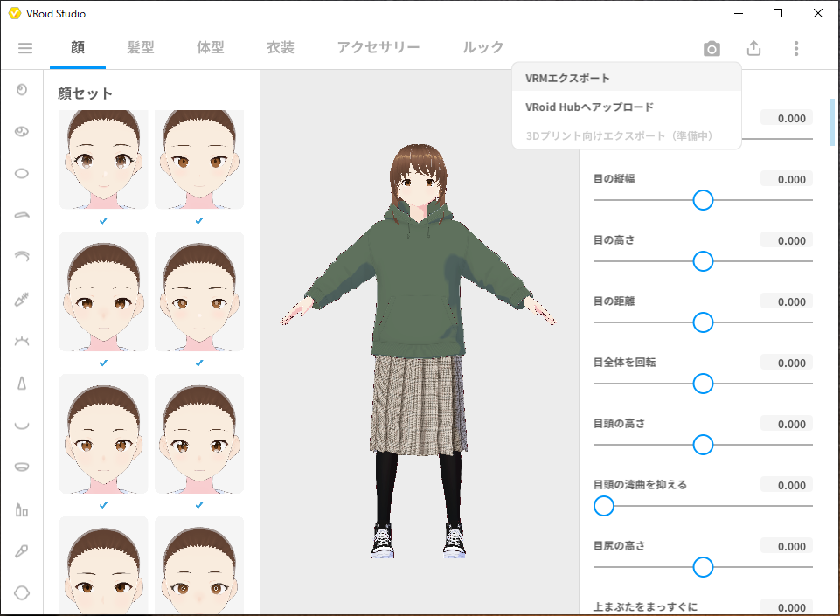The height and width of the screenshot is (616, 840).
Task: Open the 衣装 tab
Action: tap(281, 48)
